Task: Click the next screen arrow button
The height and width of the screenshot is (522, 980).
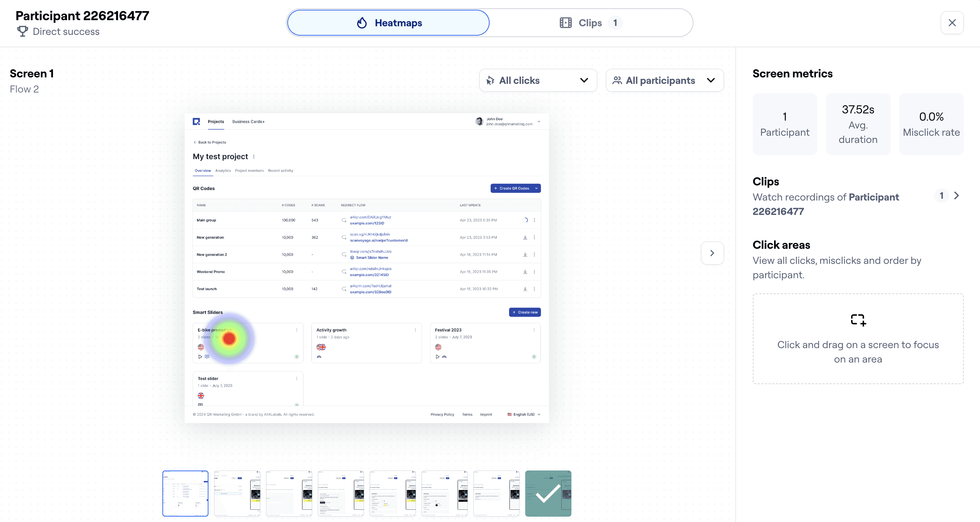Action: (x=712, y=253)
